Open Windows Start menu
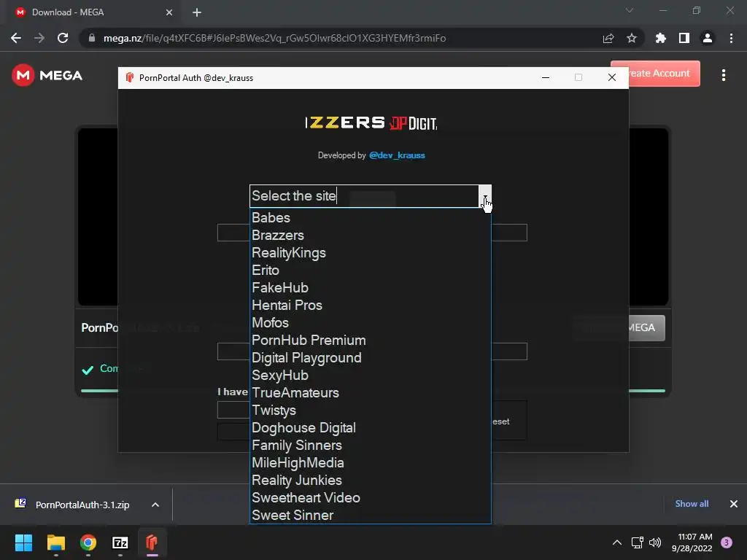The image size is (747, 560). pyautogui.click(x=23, y=542)
